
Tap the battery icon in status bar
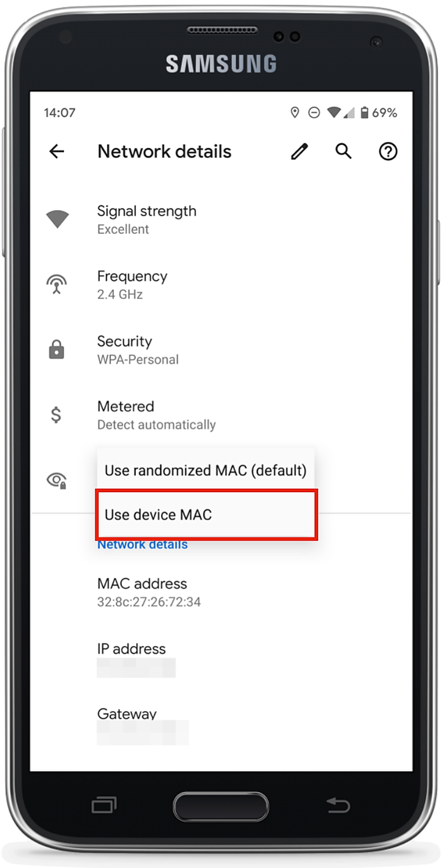pyautogui.click(x=365, y=112)
